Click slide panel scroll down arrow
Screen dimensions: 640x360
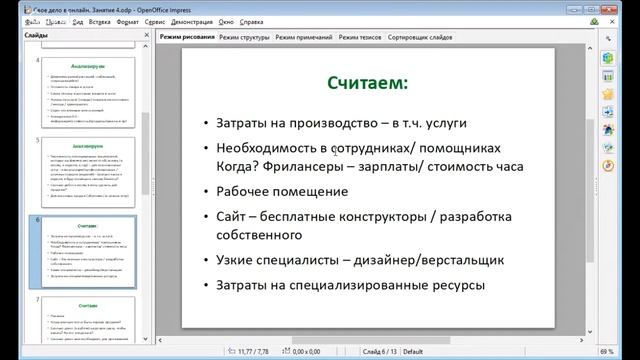[x=146, y=339]
